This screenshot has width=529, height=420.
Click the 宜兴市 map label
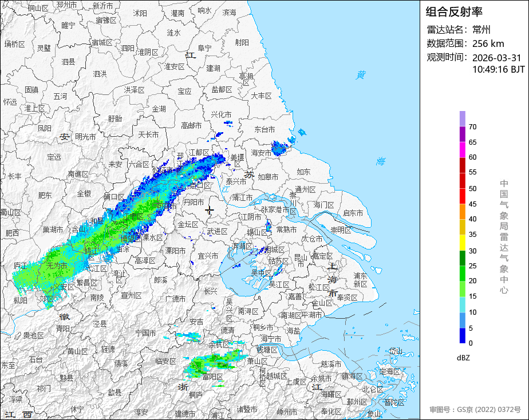click(208, 256)
